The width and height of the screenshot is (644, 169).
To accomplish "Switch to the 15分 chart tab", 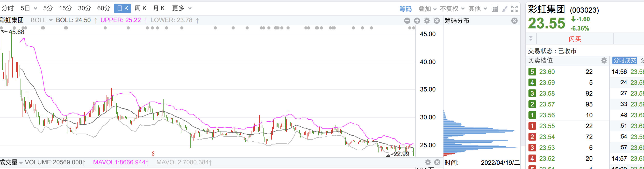I will click(x=65, y=8).
